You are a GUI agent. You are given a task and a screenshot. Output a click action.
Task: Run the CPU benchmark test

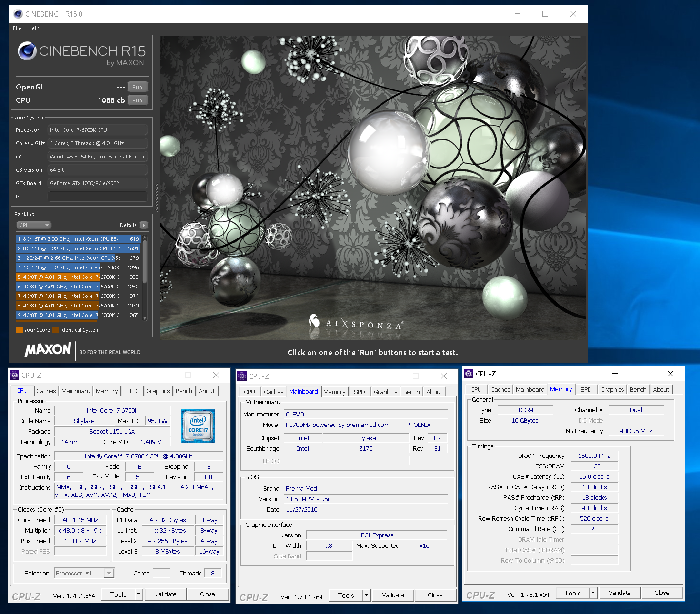138,100
